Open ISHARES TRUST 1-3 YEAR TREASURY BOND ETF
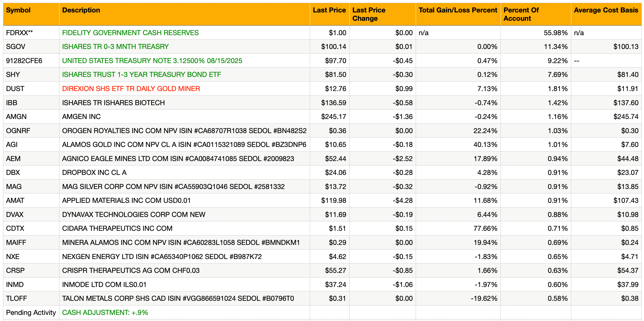This screenshot has width=644, height=321. pyautogui.click(x=142, y=75)
